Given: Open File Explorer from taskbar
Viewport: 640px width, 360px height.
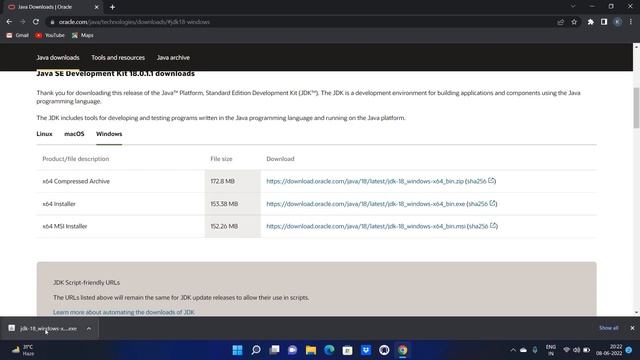Looking at the screenshot, I should pos(311,350).
